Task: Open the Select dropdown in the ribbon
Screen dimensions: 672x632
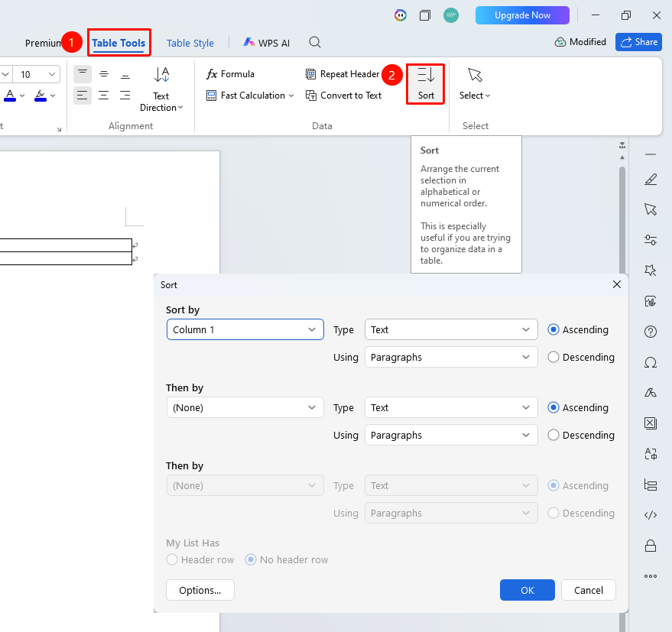Action: pyautogui.click(x=475, y=95)
